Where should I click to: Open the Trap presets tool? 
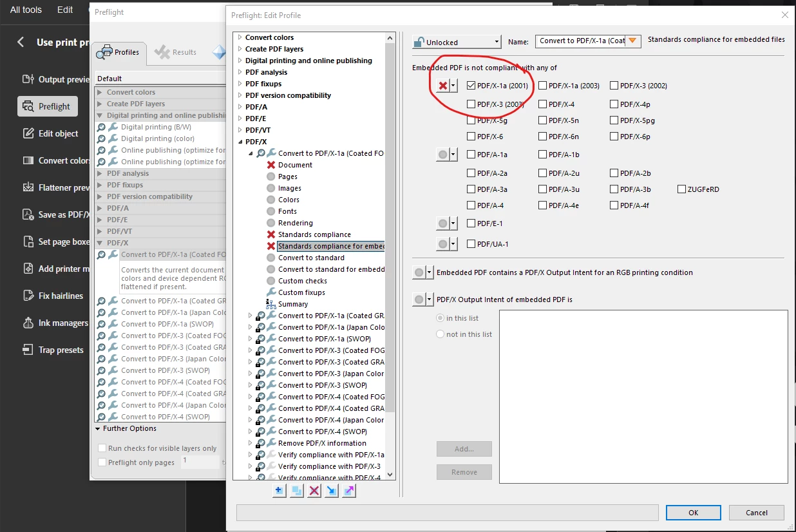point(53,350)
